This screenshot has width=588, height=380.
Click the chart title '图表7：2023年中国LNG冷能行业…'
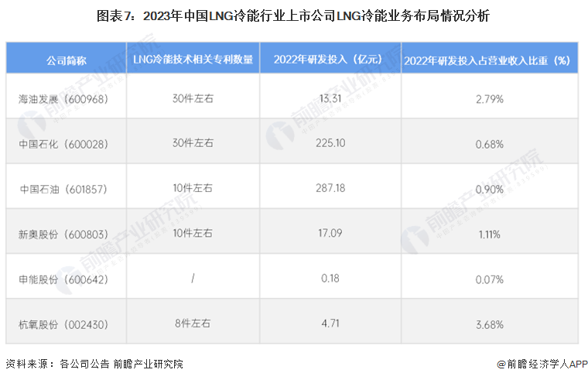click(293, 15)
